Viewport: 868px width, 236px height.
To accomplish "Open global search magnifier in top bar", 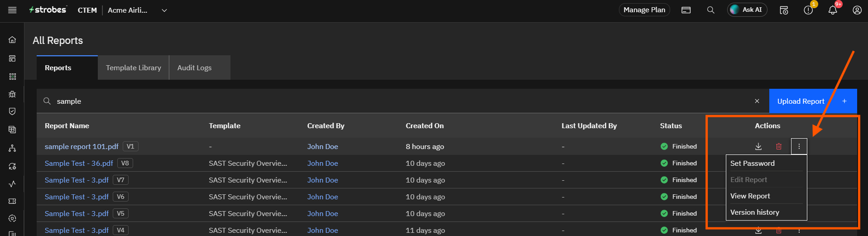I will [711, 10].
